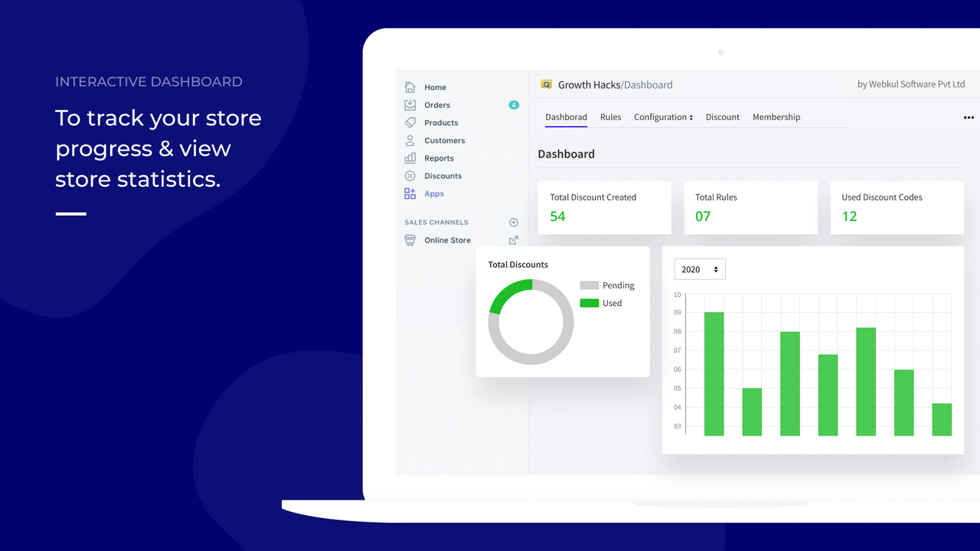This screenshot has height=551, width=980.
Task: Switch to the Rules tab
Action: (x=610, y=117)
